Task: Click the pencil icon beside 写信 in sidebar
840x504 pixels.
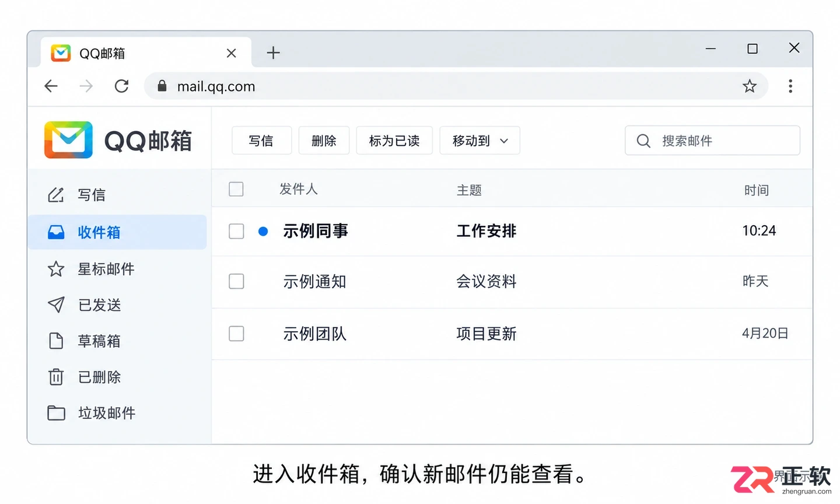Action: [x=56, y=195]
